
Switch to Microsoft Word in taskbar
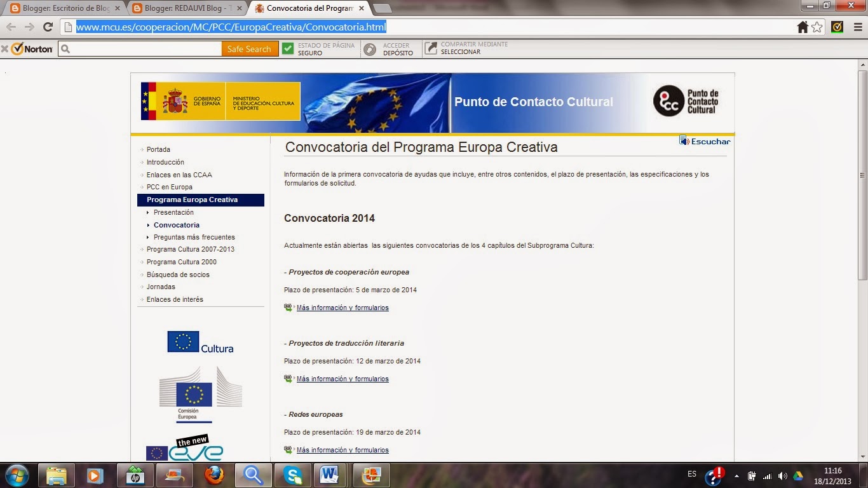point(330,475)
